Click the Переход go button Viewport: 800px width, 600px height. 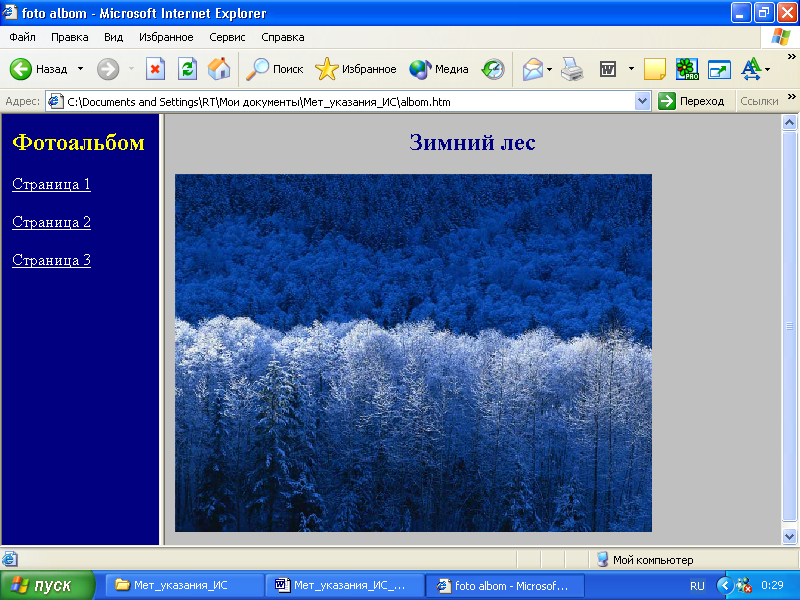pyautogui.click(x=691, y=102)
